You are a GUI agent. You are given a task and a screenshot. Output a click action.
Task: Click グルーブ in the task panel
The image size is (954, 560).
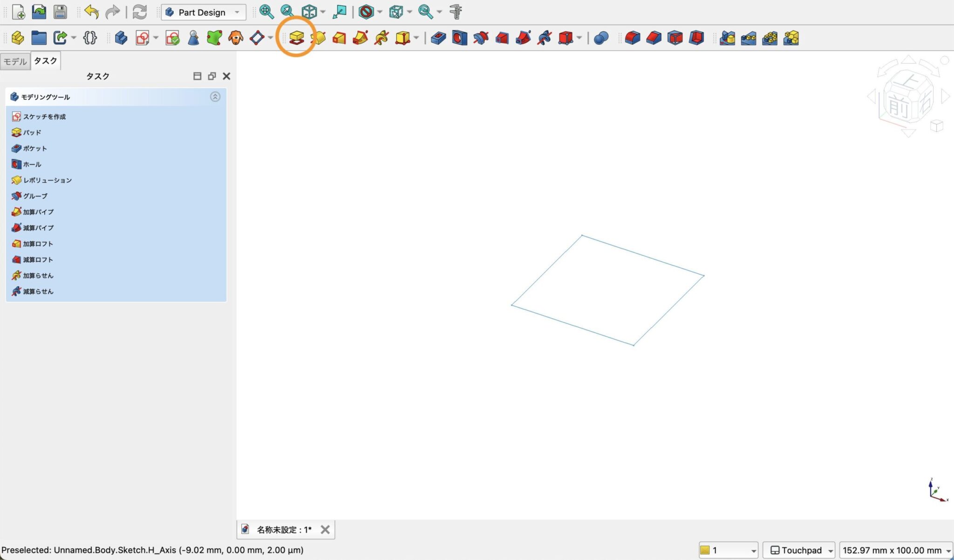[29, 196]
